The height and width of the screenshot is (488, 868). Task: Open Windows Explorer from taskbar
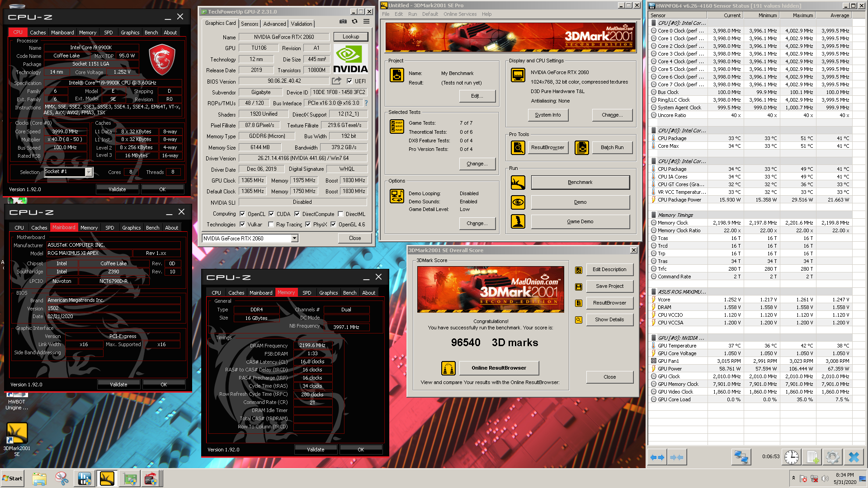coord(39,479)
